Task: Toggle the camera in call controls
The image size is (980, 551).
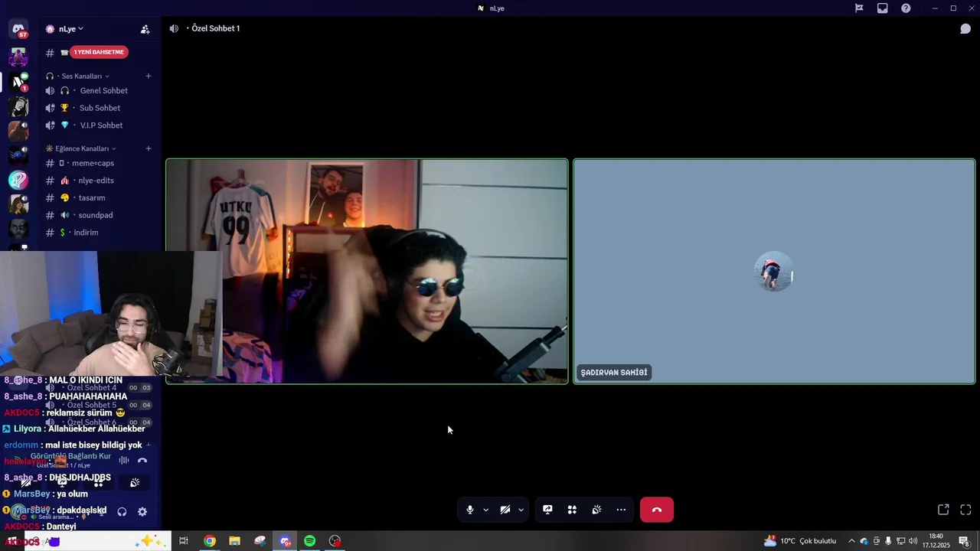Action: (x=505, y=510)
